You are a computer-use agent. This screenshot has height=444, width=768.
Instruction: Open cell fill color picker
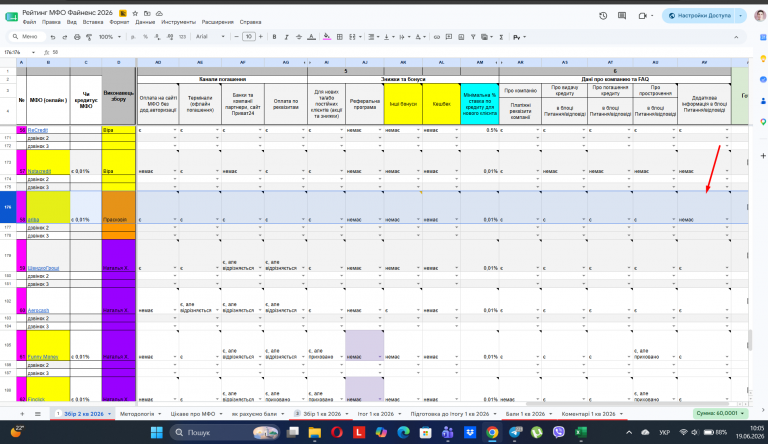tap(327, 37)
